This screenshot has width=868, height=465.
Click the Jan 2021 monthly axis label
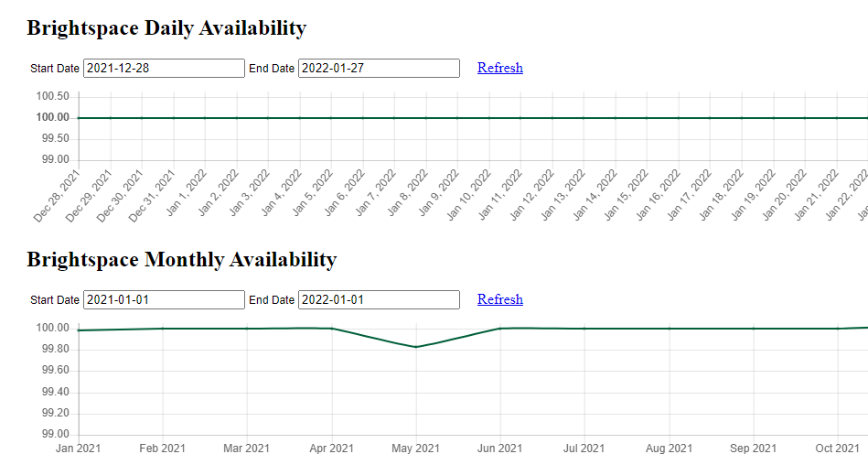[x=78, y=449]
